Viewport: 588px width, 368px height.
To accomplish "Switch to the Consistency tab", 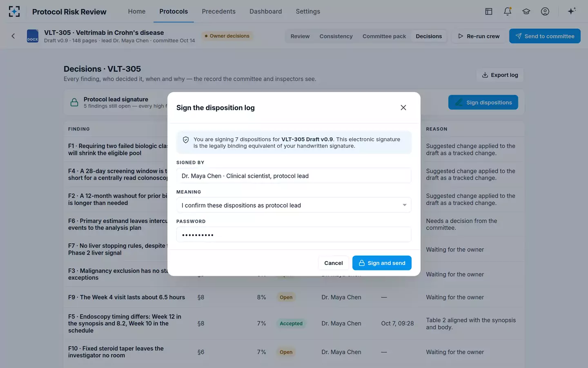I will coord(336,36).
